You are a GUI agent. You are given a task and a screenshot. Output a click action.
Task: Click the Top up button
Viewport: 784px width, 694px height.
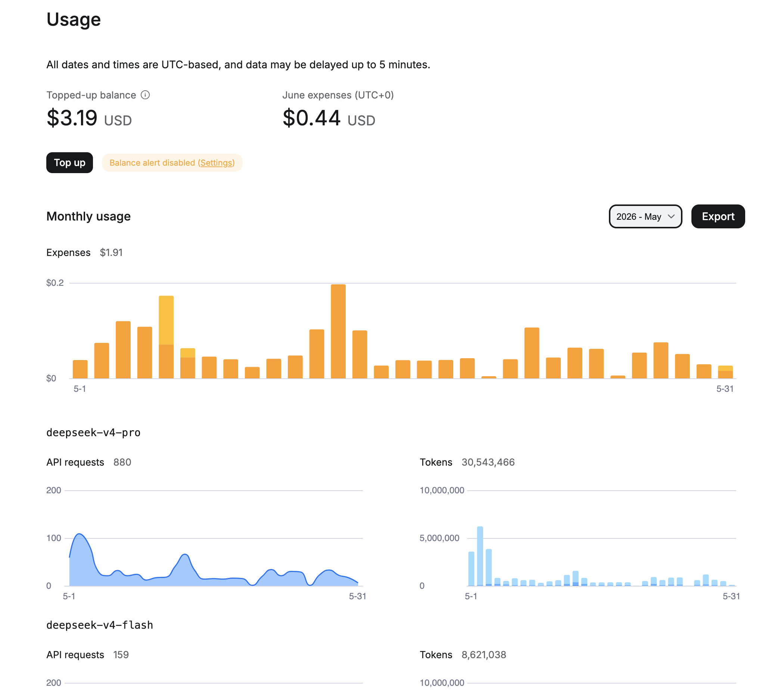pos(69,163)
